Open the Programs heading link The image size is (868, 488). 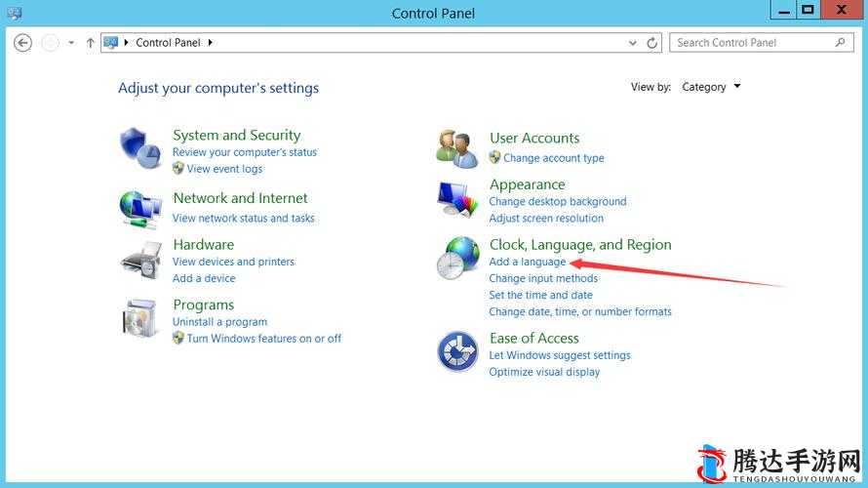[x=204, y=305]
